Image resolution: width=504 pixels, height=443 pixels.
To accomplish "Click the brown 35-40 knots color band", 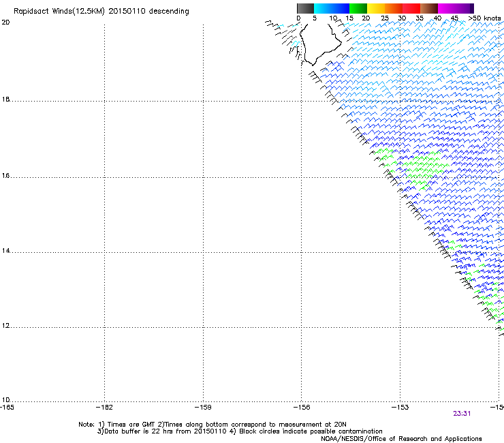I will [429, 8].
